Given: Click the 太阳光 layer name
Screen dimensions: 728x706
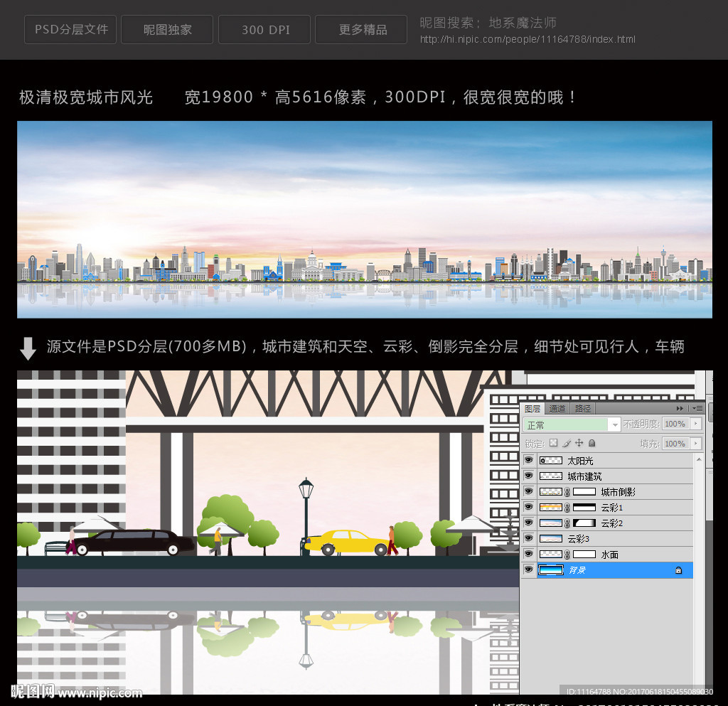Looking at the screenshot, I should tap(580, 461).
